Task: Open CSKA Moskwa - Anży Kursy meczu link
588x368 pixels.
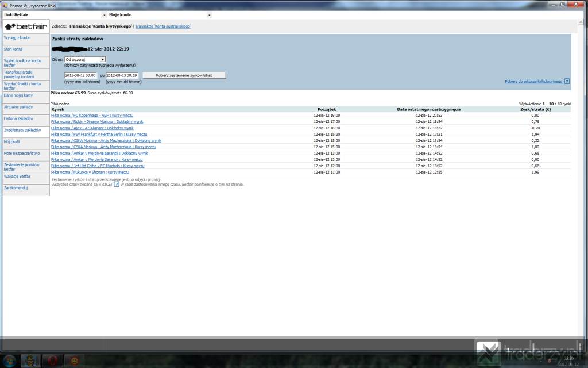Action: pos(103,147)
